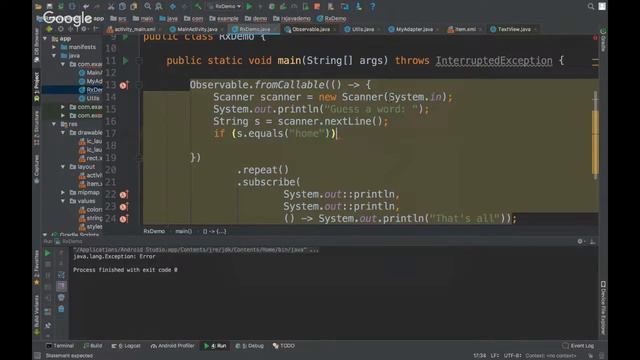Toggle the Structure side tool window
The height and width of the screenshot is (360, 640).
tap(36, 128)
